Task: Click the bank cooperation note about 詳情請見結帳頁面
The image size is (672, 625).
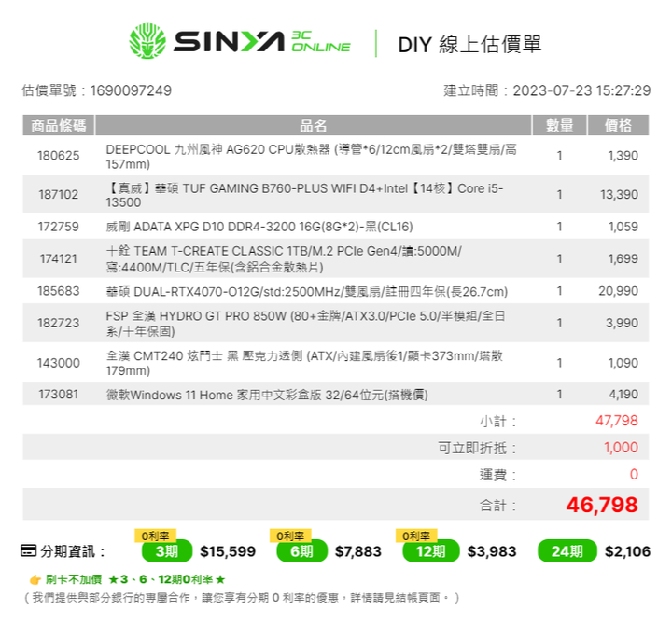Action: pos(242,598)
